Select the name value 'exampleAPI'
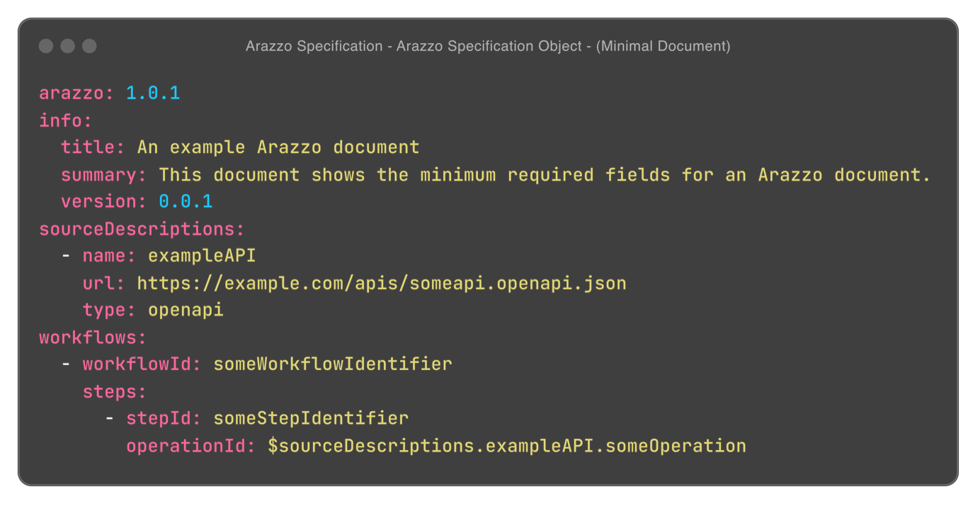Image resolution: width=980 pixels, height=506 pixels. coord(202,256)
